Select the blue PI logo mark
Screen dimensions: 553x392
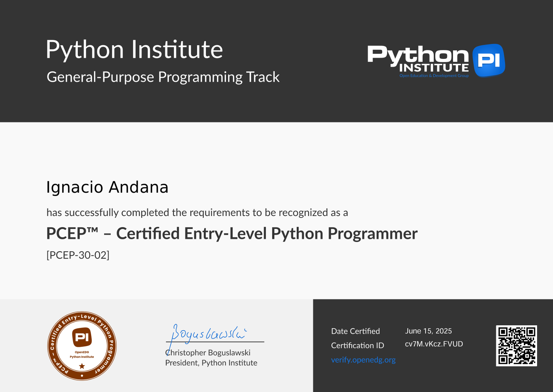click(490, 60)
